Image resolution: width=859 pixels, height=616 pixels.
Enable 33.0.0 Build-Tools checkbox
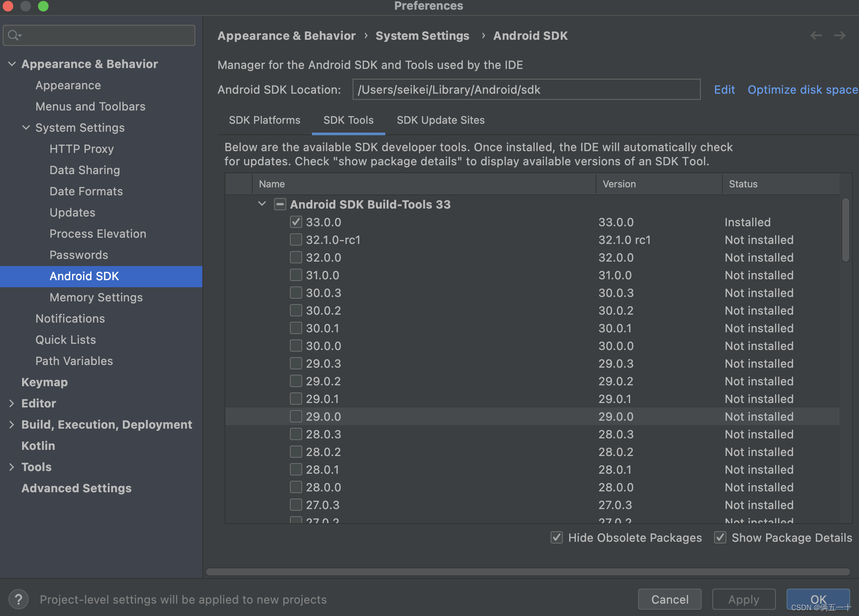pyautogui.click(x=295, y=222)
